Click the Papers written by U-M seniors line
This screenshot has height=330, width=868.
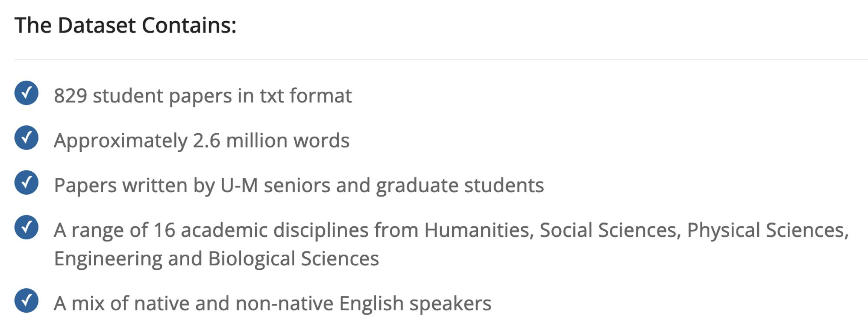[x=299, y=185]
